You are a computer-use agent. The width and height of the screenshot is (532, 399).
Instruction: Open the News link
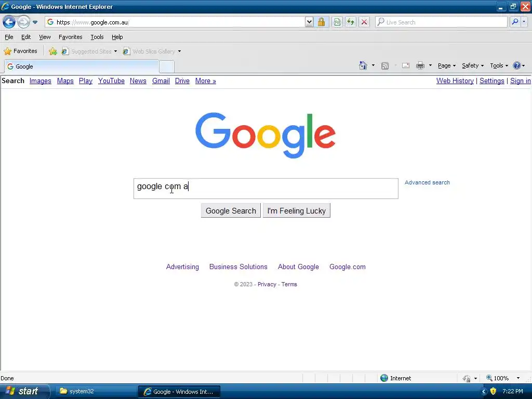coord(138,81)
